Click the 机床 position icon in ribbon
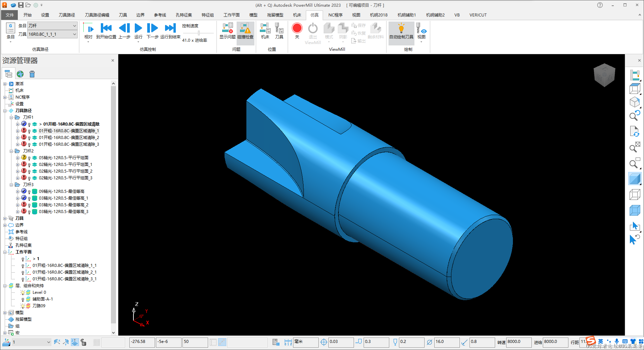644x350 pixels. click(x=265, y=29)
